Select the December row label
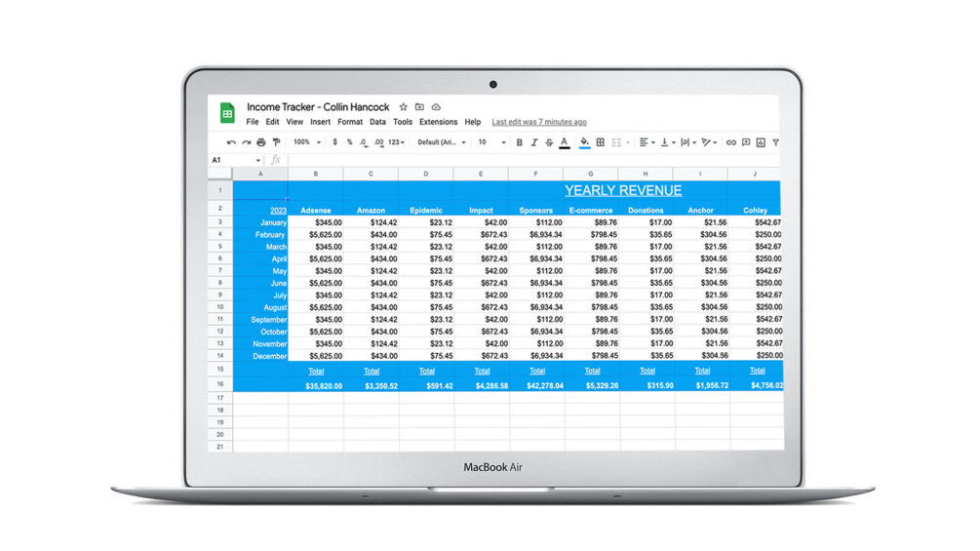Screen dimensions: 980x551 click(x=260, y=356)
